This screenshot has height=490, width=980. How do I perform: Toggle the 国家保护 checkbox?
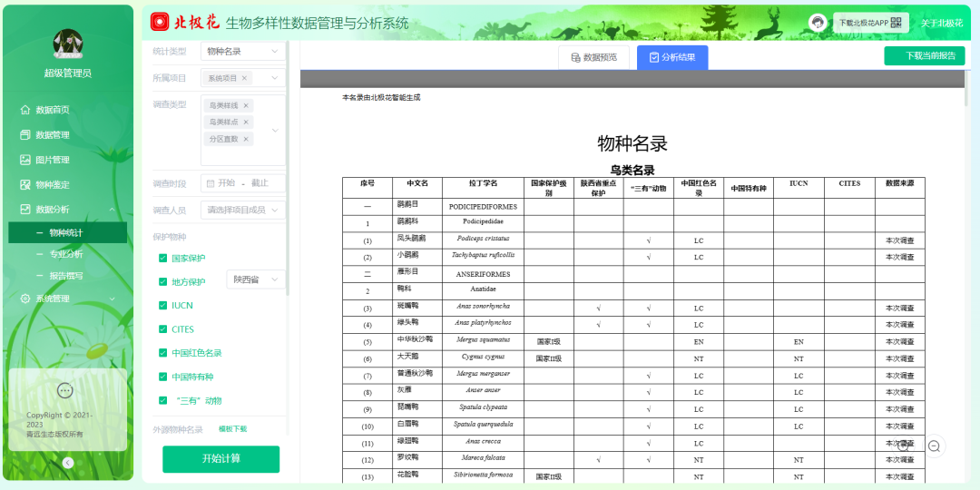point(163,258)
